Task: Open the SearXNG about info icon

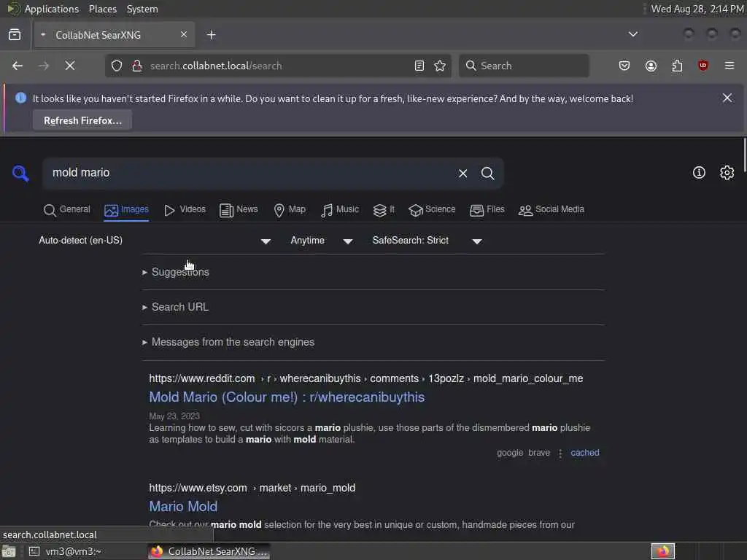Action: (x=699, y=172)
